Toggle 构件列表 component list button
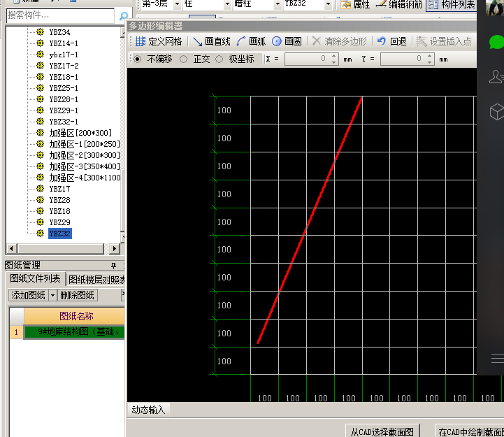 pos(452,4)
